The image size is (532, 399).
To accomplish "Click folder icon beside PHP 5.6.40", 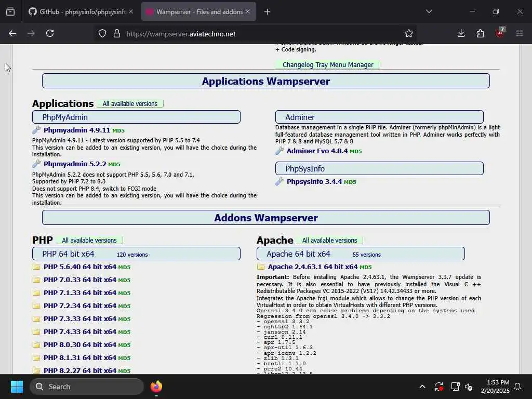I will [36, 267].
